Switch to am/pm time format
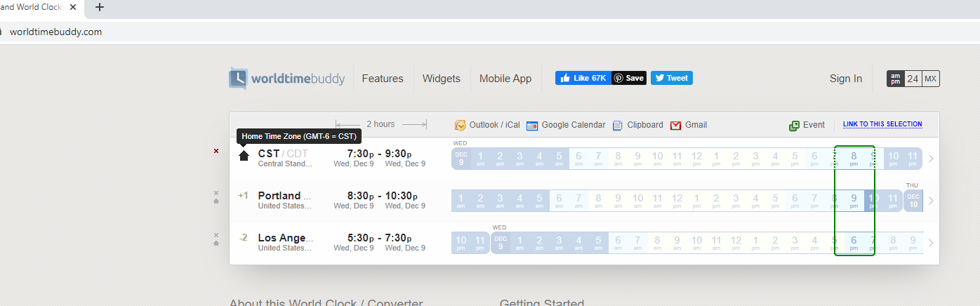The height and width of the screenshot is (306, 980). tap(895, 79)
